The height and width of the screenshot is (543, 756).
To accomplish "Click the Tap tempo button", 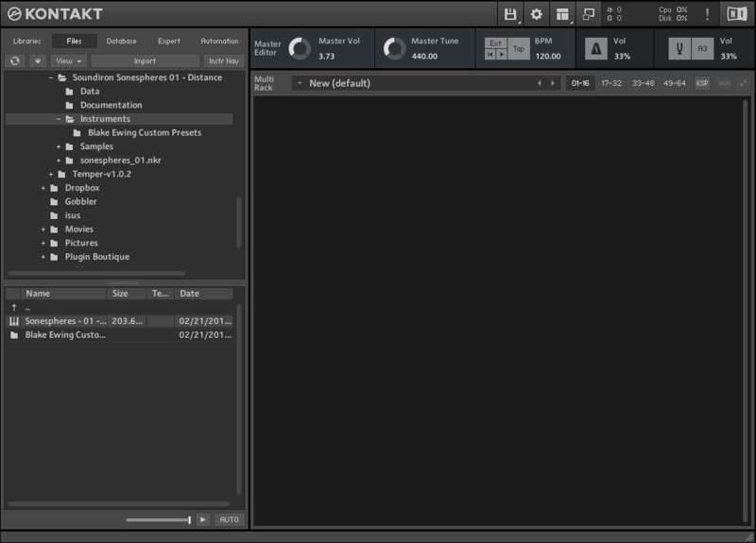I will point(519,49).
